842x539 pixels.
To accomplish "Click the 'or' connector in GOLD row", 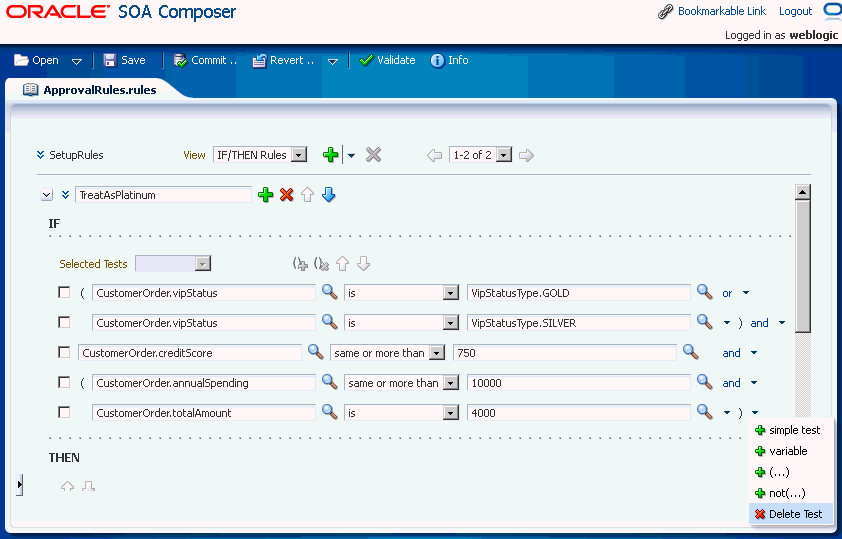I will click(x=727, y=293).
